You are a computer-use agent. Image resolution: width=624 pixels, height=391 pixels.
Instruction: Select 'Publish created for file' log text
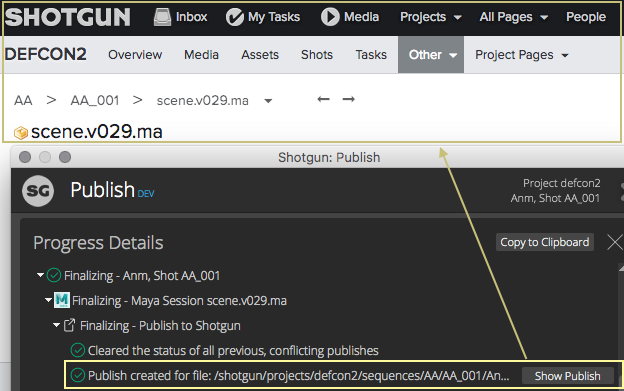pyautogui.click(x=298, y=375)
